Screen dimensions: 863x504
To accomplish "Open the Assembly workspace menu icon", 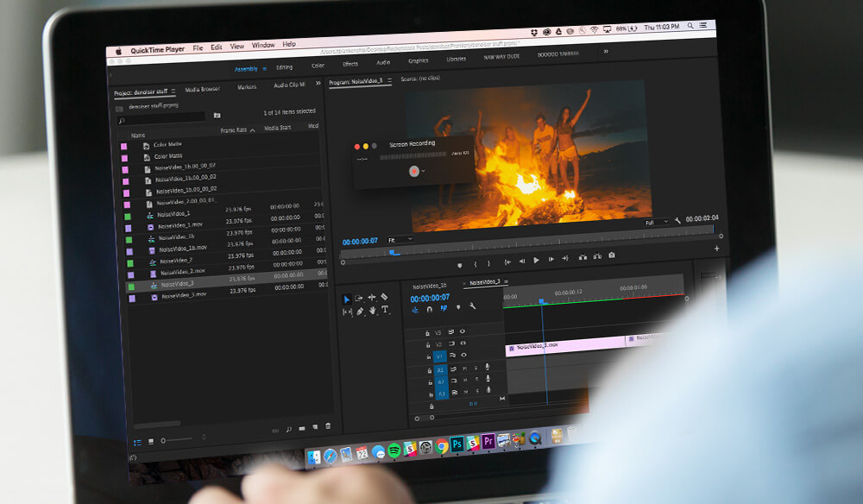I will click(264, 69).
